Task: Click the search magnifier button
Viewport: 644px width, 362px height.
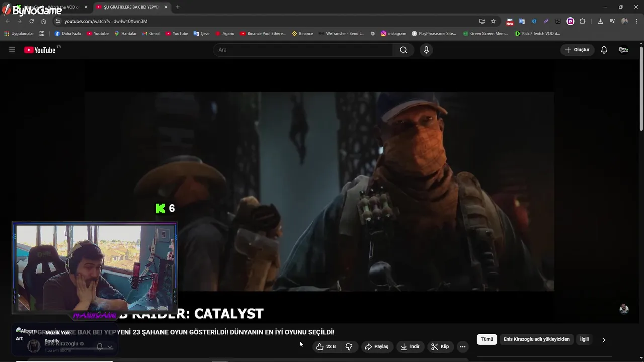Action: click(x=404, y=50)
